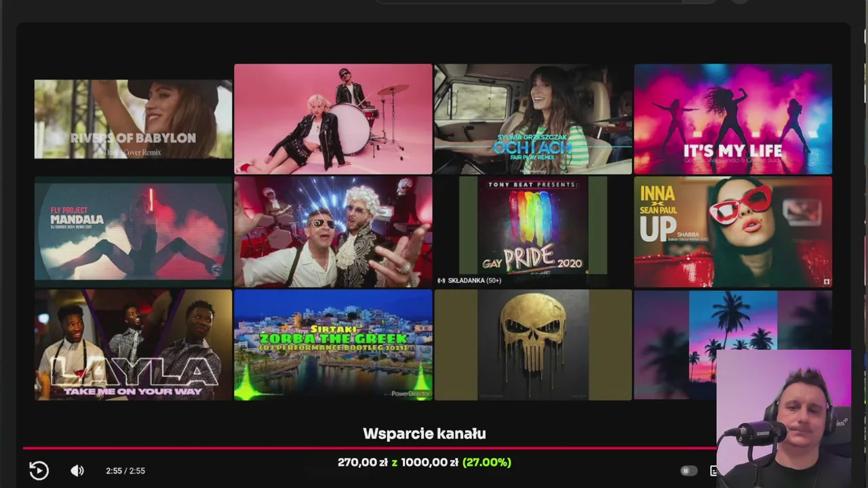The width and height of the screenshot is (868, 488).
Task: Open the video with men in white wigs
Action: pos(333,232)
